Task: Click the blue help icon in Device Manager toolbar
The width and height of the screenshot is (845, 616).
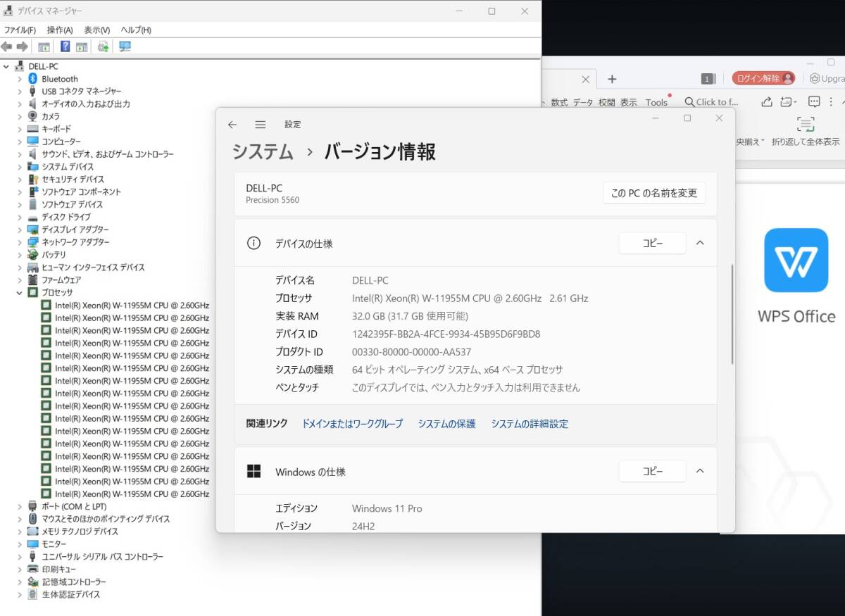Action: (x=65, y=46)
